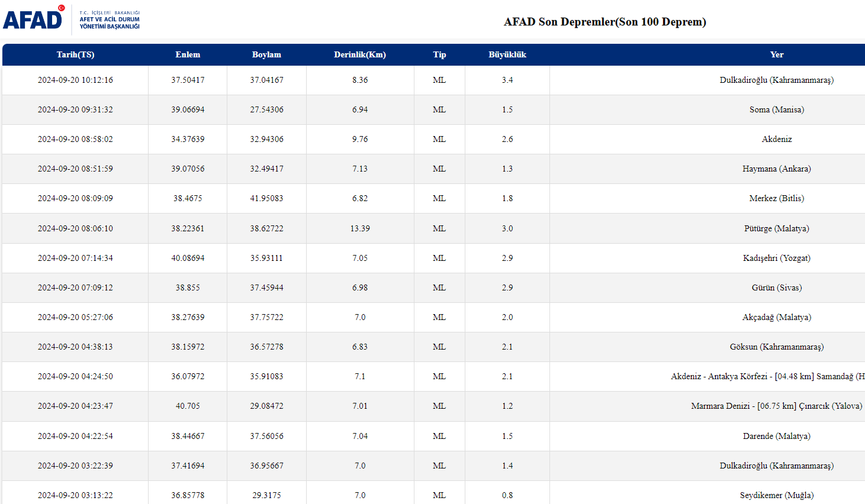Click location Akçadağ (Malatya)
The image size is (865, 504).
tap(777, 317)
